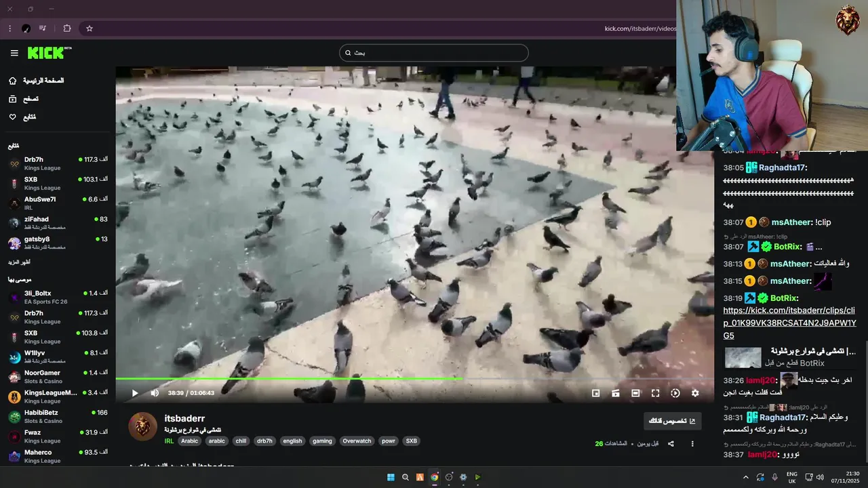Mute the video volume
Viewport: 868px width, 488px height.
click(155, 393)
